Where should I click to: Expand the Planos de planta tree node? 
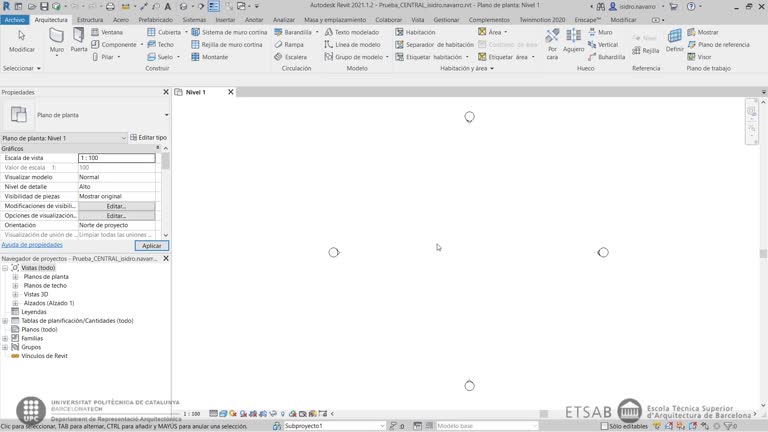coord(15,276)
